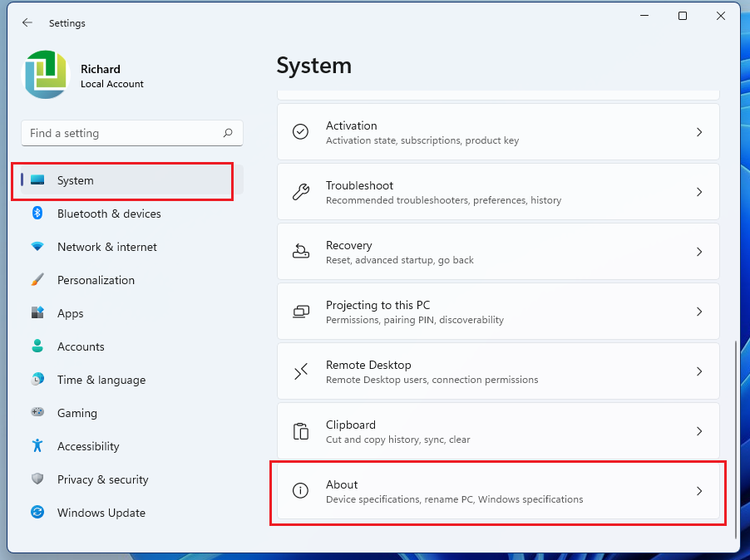This screenshot has width=750, height=560.
Task: Open the Apps settings category
Action: [x=71, y=313]
